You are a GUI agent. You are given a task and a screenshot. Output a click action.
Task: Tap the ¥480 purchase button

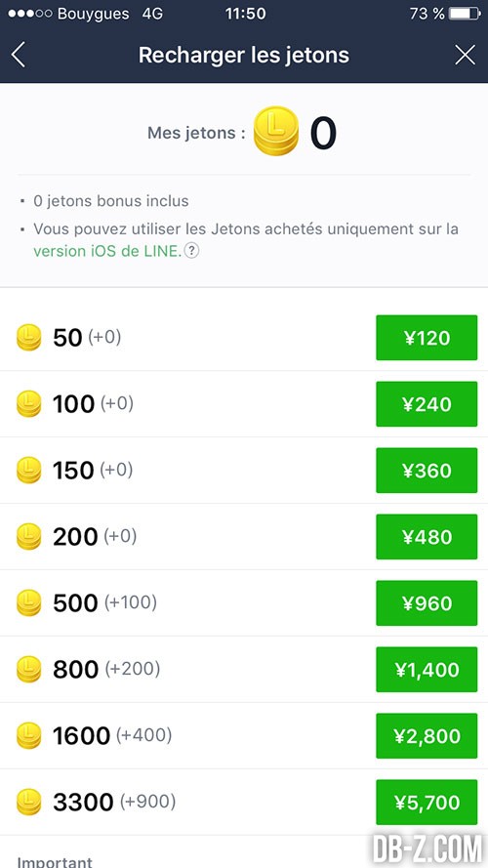[427, 537]
